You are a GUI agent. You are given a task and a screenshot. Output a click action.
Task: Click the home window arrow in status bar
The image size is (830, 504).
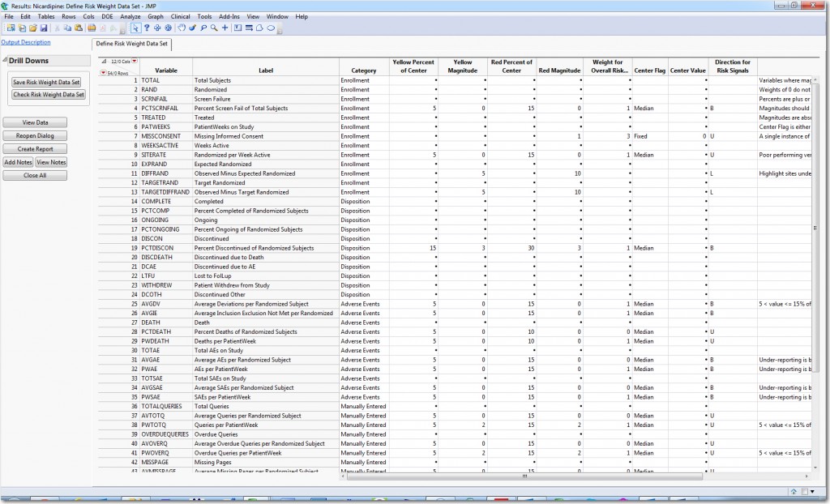click(794, 492)
